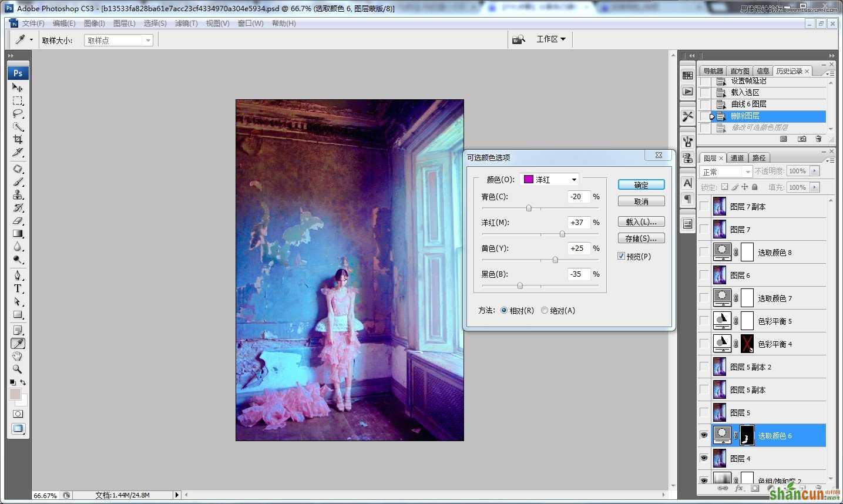
Task: Hide the 选取颜色 6 layer
Action: click(x=704, y=435)
